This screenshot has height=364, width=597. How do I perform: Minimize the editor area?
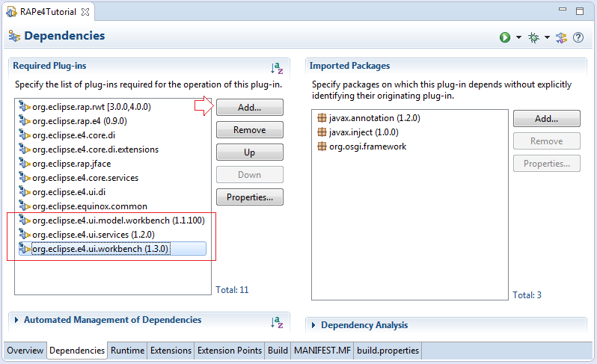coord(563,9)
